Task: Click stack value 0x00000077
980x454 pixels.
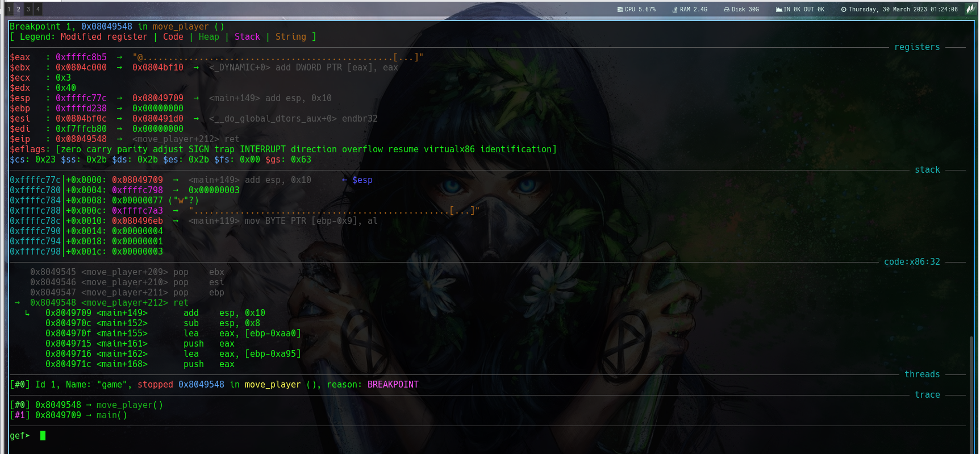Action: pos(137,200)
